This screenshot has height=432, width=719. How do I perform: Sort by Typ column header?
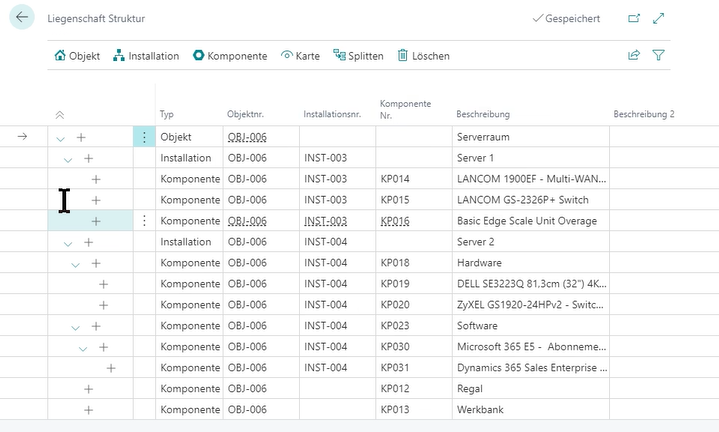167,114
